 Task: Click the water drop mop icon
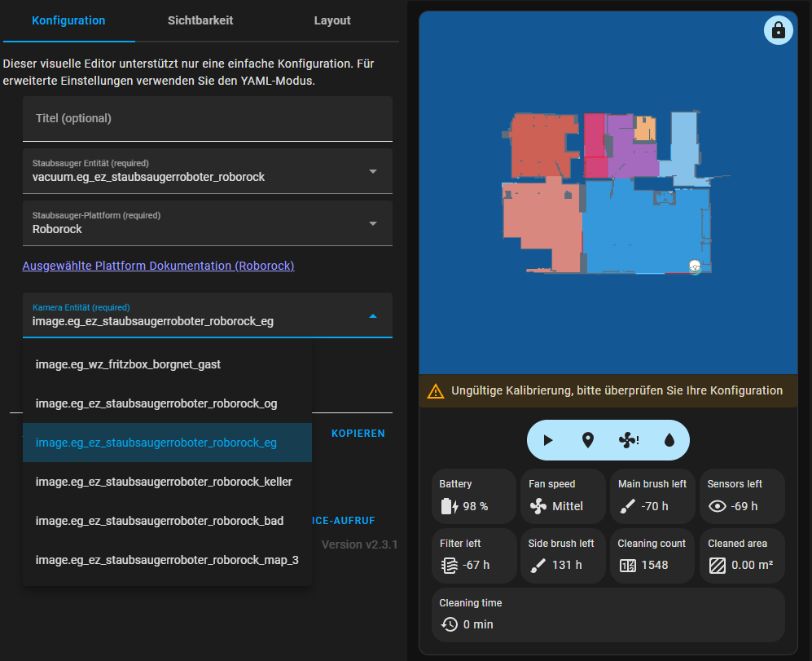669,440
